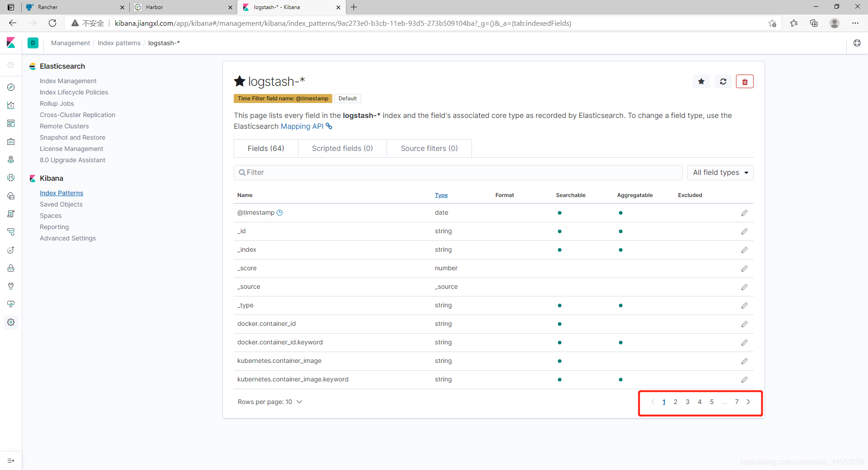Open Stack Monitoring from the heartbeat sidebar icon

[11, 304]
